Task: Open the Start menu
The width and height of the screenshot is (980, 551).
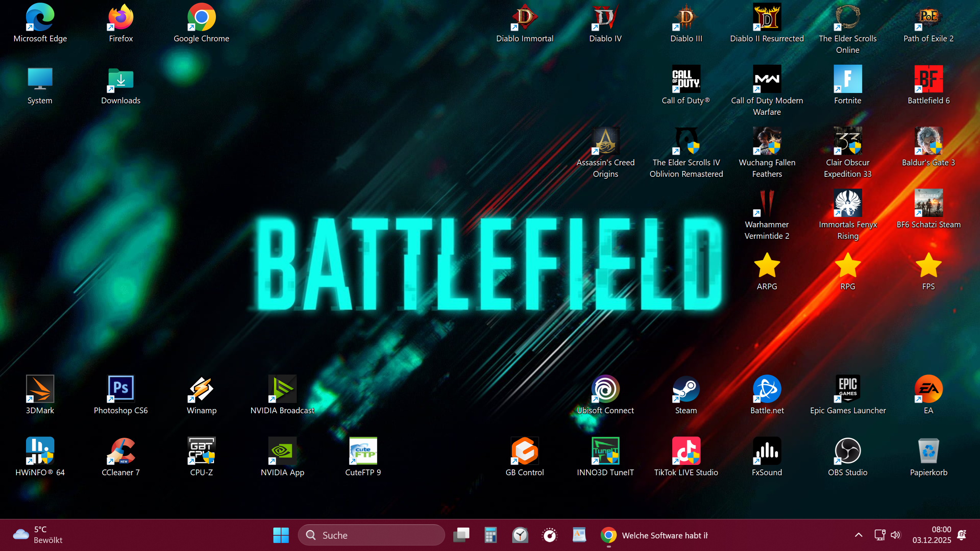Action: [281, 535]
